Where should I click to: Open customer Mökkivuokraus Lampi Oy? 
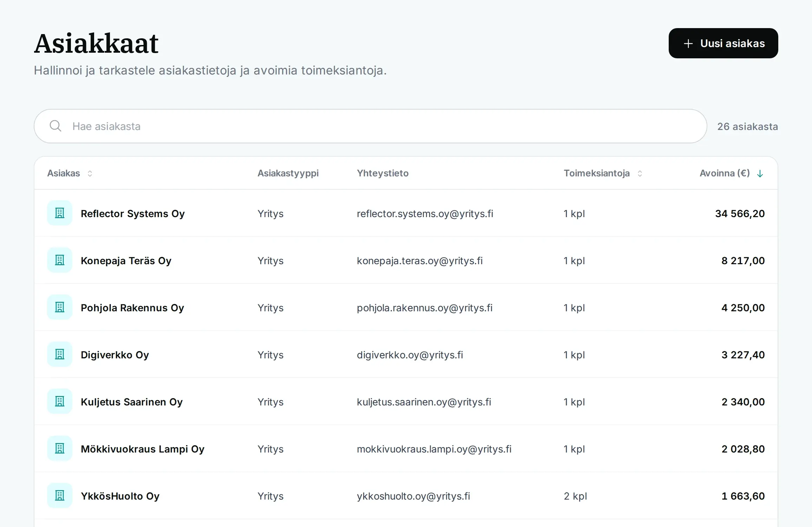pyautogui.click(x=143, y=449)
